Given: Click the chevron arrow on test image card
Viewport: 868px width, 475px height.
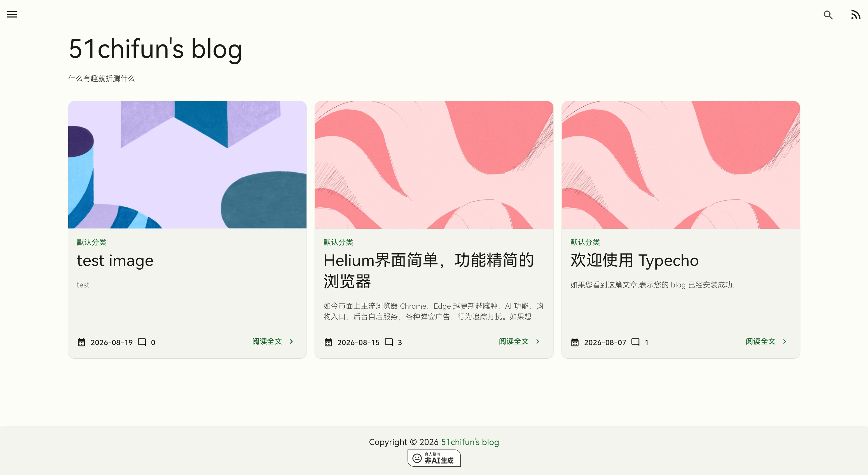Looking at the screenshot, I should coord(291,341).
